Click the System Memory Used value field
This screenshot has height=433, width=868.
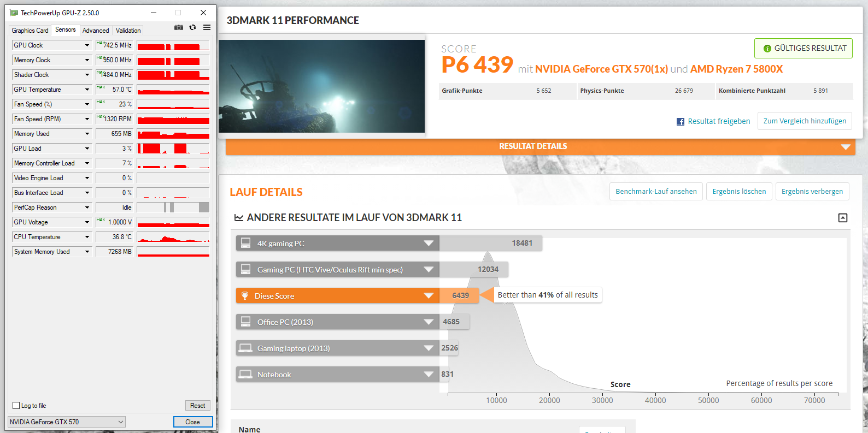pyautogui.click(x=115, y=252)
